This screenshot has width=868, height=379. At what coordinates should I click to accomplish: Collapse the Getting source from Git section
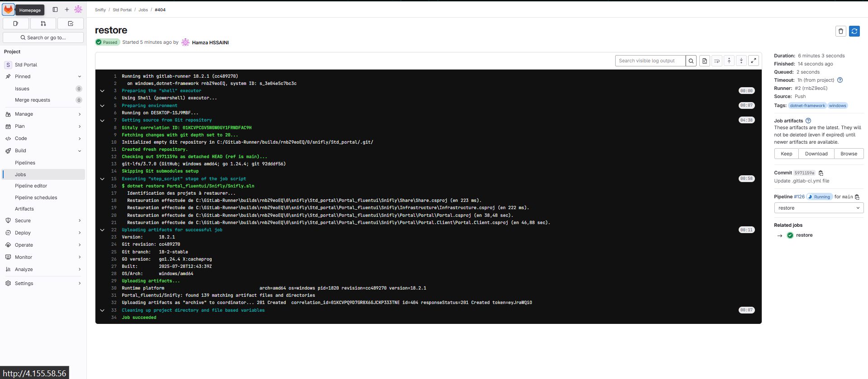(x=102, y=121)
